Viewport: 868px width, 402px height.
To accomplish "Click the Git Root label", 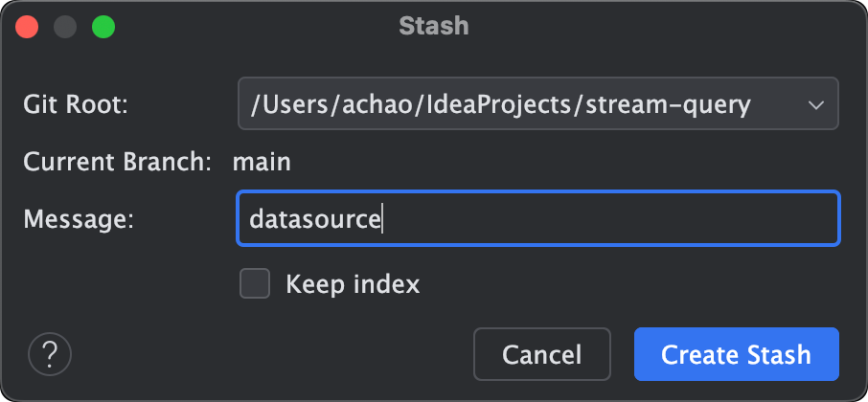I will point(75,104).
